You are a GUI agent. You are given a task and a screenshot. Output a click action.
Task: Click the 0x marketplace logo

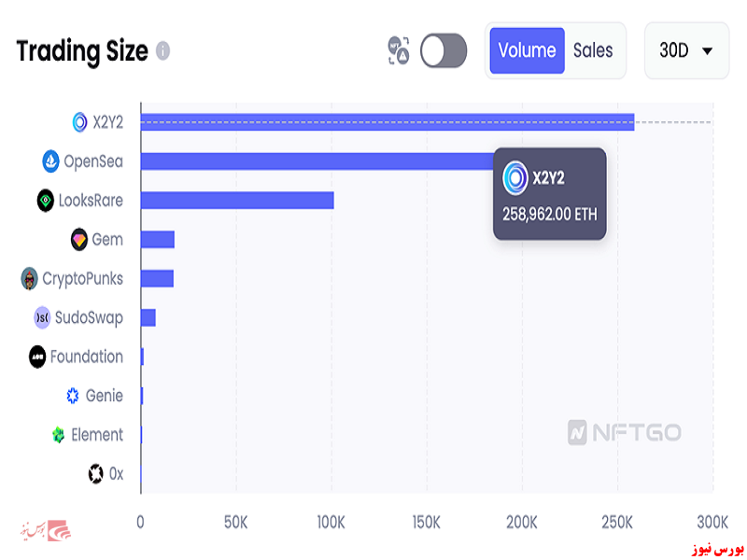click(96, 474)
